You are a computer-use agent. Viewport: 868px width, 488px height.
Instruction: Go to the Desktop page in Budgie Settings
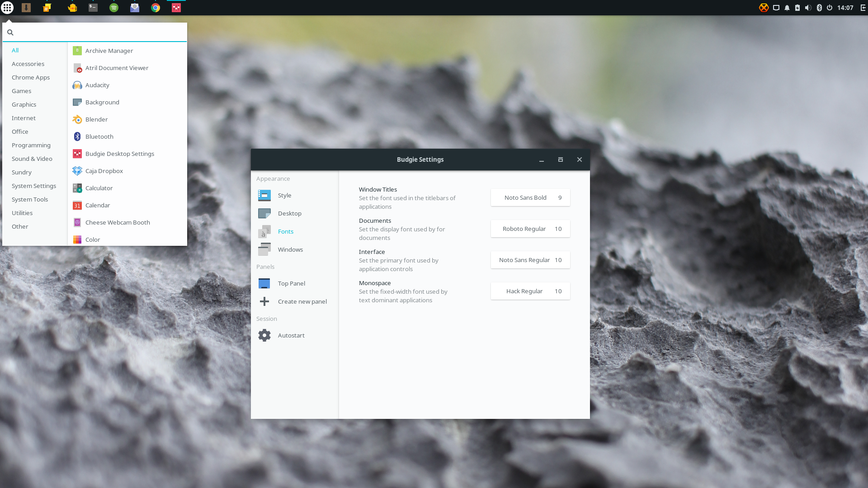click(295, 213)
